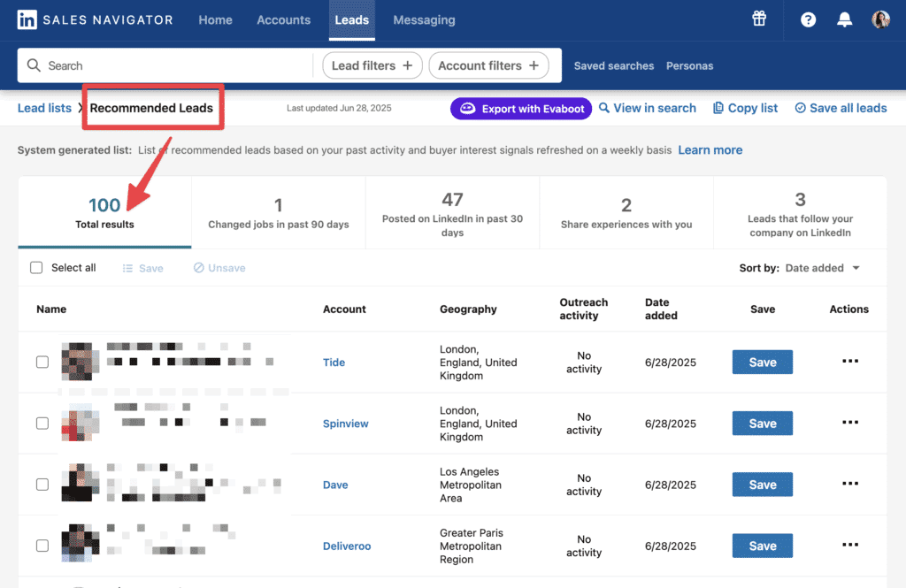The image size is (906, 588).
Task: Switch to the Messaging tab
Action: point(424,19)
